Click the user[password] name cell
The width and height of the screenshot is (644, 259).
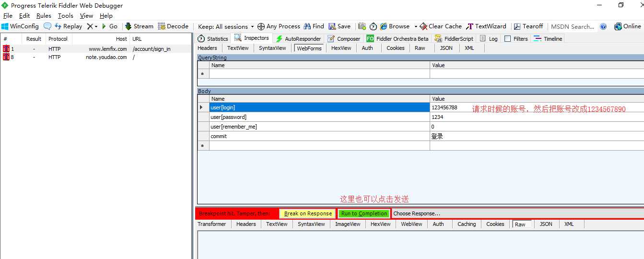pos(319,117)
